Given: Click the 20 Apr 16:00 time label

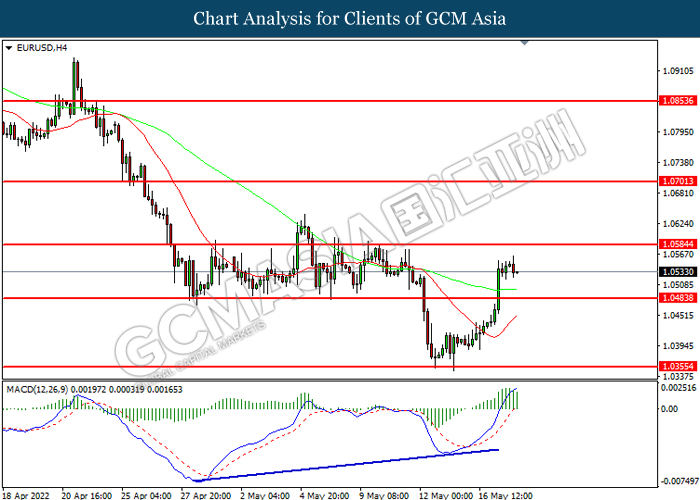Looking at the screenshot, I should (87, 496).
